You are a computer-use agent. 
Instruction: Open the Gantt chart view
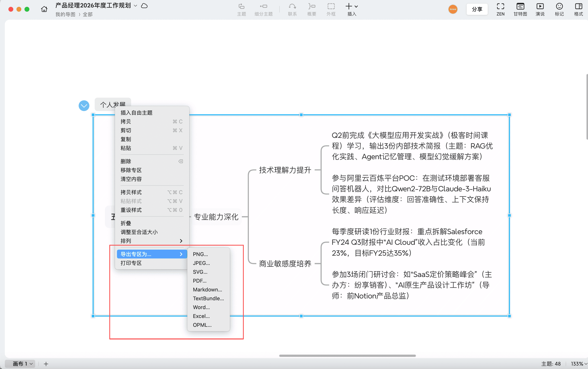(520, 9)
